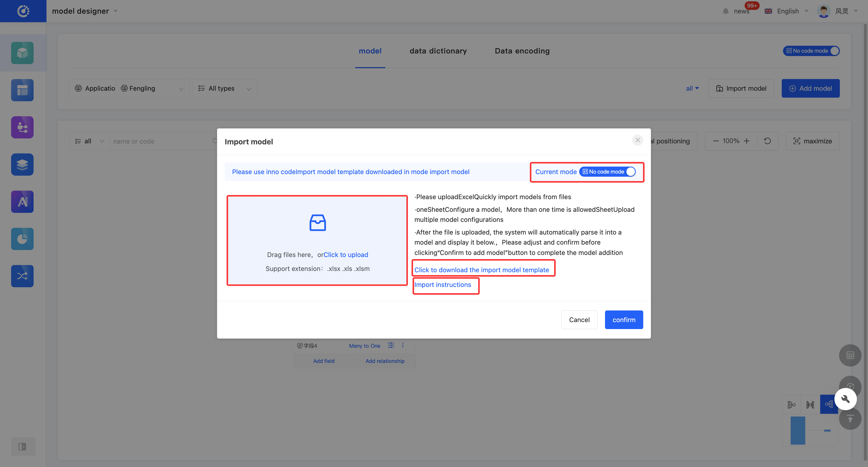Expand the model designer title dropdown
This screenshot has height=467, width=868.
click(x=115, y=11)
